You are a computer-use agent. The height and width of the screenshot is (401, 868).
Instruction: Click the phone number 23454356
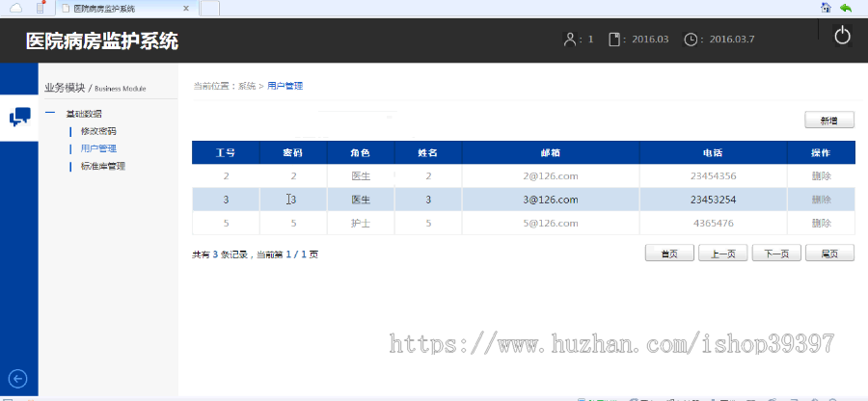[x=714, y=176]
